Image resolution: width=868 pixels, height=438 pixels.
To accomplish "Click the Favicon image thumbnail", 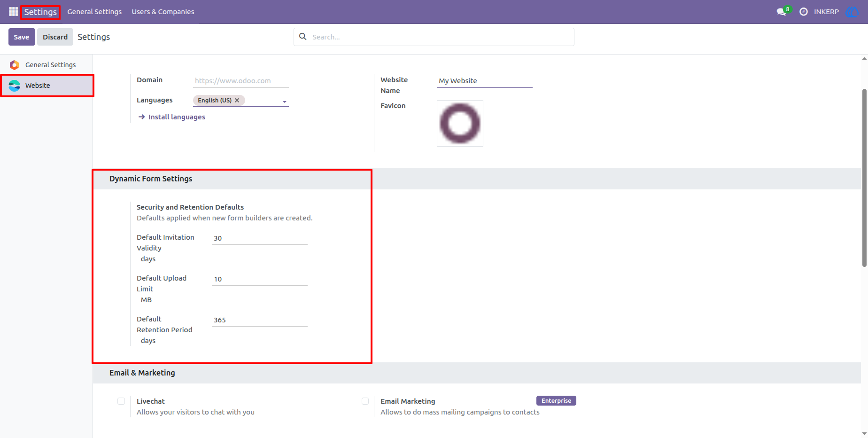I will [460, 123].
